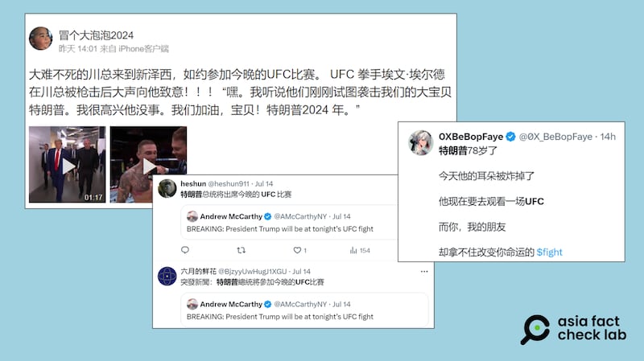Play the UFC fighter interview video
This screenshot has height=361, width=644.
148,165
